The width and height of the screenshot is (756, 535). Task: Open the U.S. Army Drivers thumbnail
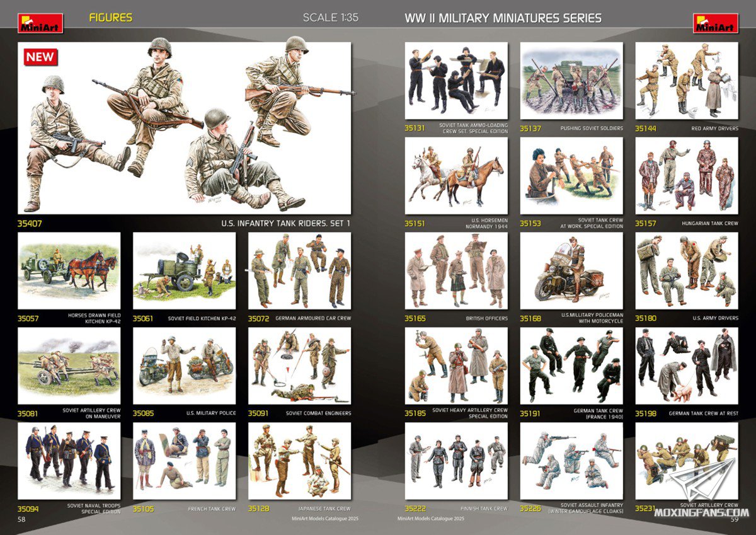coord(687,271)
